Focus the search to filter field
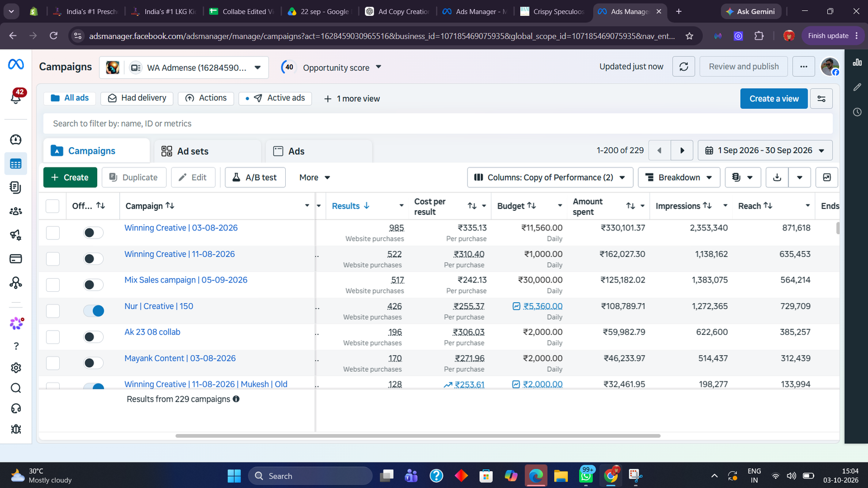 [x=438, y=124]
